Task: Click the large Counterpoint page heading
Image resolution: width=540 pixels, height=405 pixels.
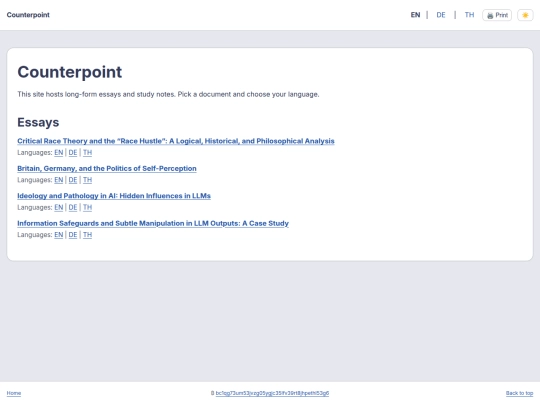Action: tap(70, 72)
